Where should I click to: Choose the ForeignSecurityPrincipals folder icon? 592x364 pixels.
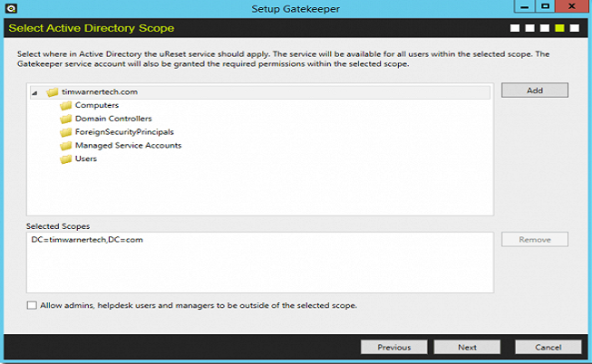point(65,132)
